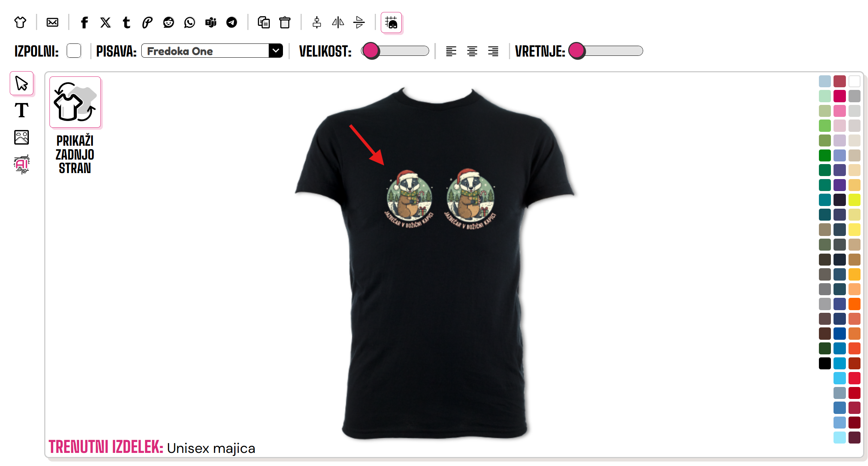Share design on Facebook
The image size is (868, 466).
[x=84, y=22]
